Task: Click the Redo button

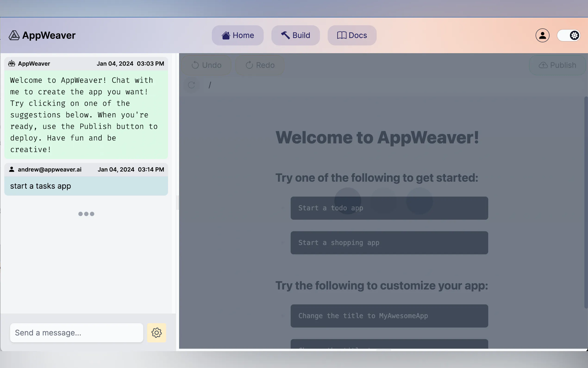Action: 260,65
